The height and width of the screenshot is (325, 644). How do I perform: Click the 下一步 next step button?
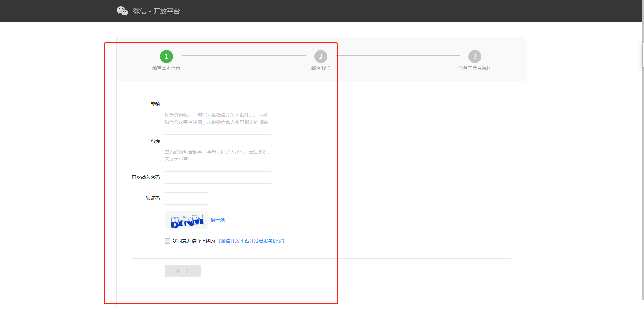(183, 271)
